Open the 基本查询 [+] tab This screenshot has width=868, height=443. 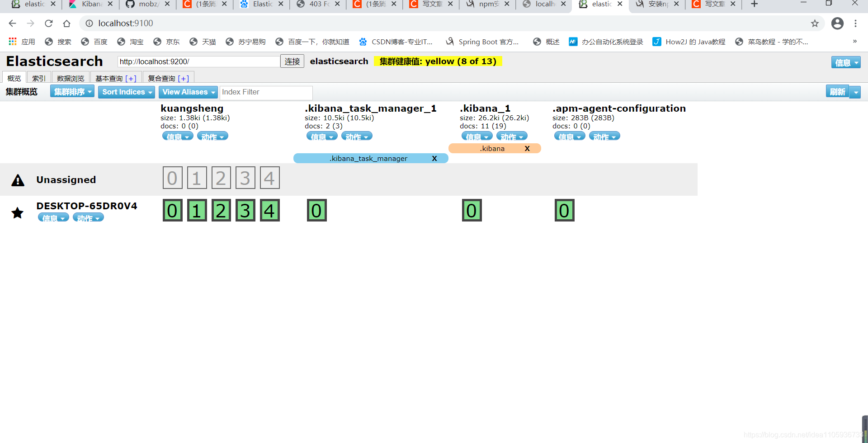[116, 78]
